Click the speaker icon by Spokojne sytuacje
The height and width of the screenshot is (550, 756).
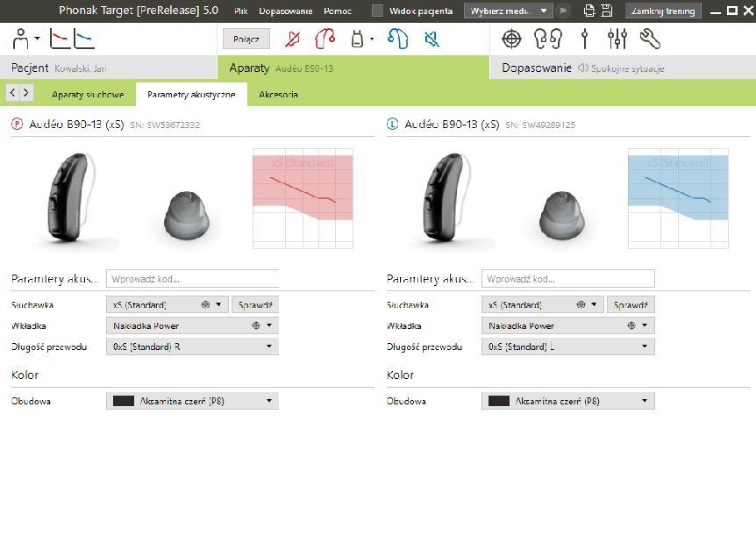tap(583, 68)
